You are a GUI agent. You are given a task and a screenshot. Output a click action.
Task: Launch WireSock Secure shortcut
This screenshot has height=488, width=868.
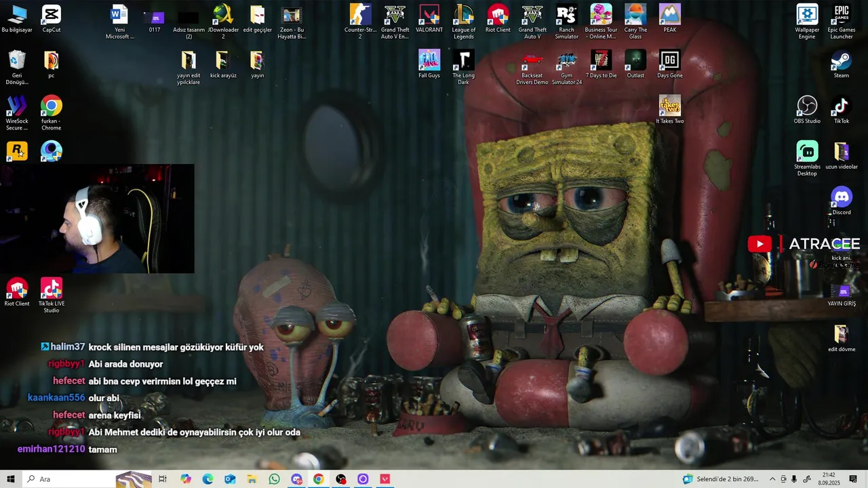17,113
